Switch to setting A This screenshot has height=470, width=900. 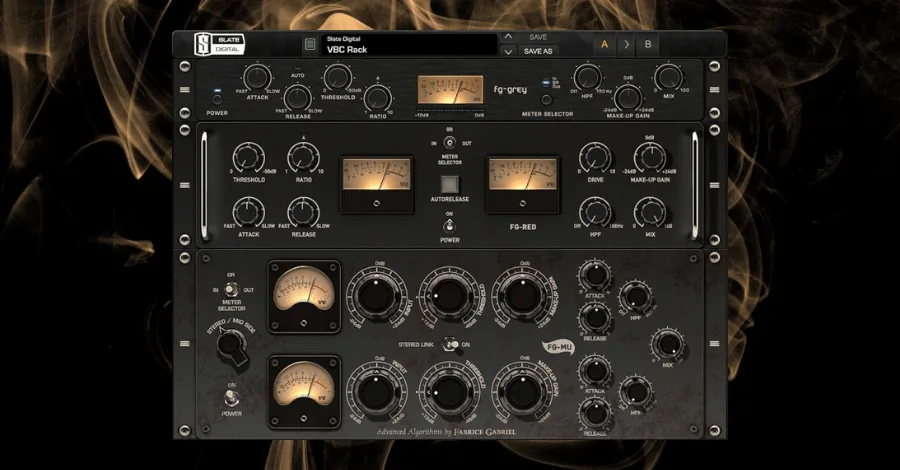[x=604, y=44]
